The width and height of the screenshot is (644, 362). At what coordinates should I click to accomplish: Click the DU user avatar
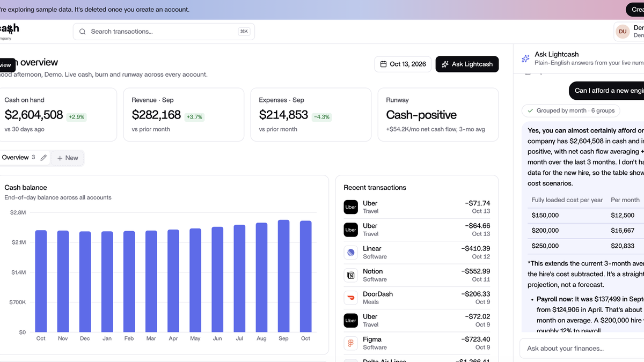pyautogui.click(x=623, y=32)
